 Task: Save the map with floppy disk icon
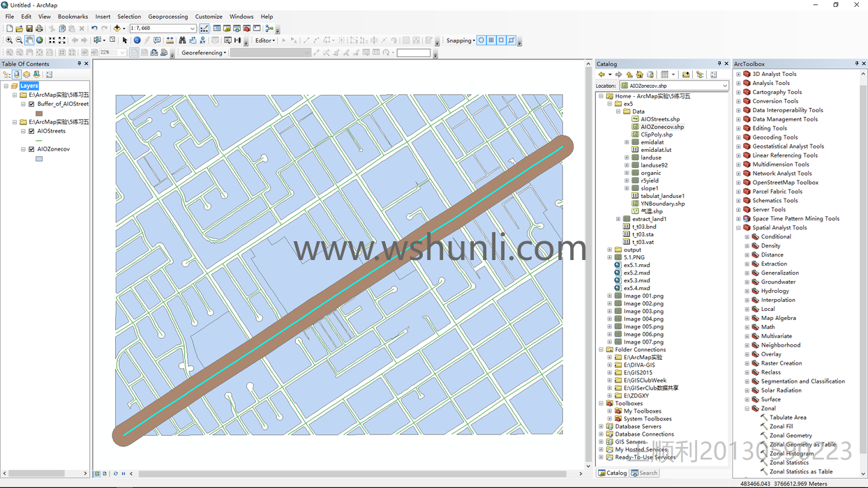pyautogui.click(x=29, y=29)
